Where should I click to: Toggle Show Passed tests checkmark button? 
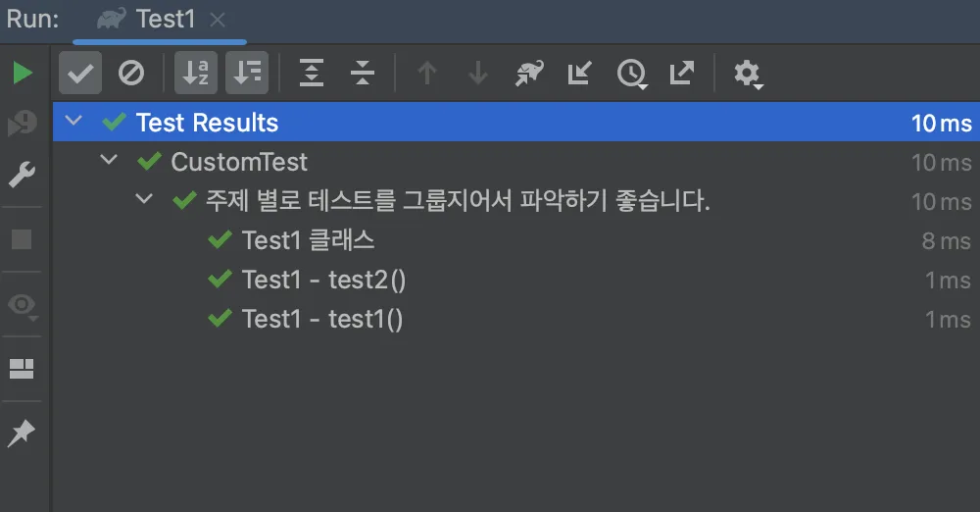(80, 74)
